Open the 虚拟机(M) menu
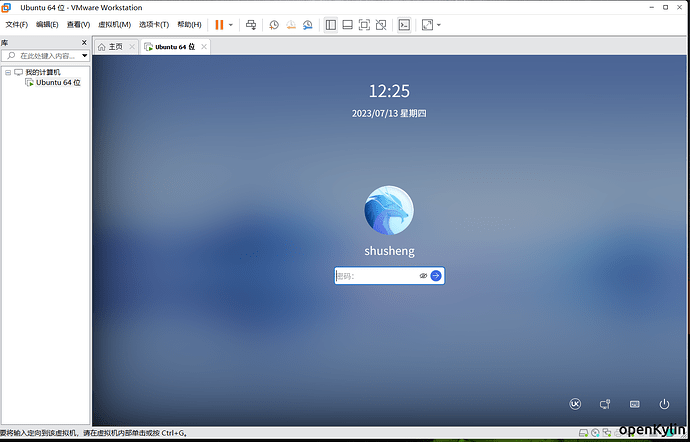Screen dimensions: 690x442 tap(114, 24)
